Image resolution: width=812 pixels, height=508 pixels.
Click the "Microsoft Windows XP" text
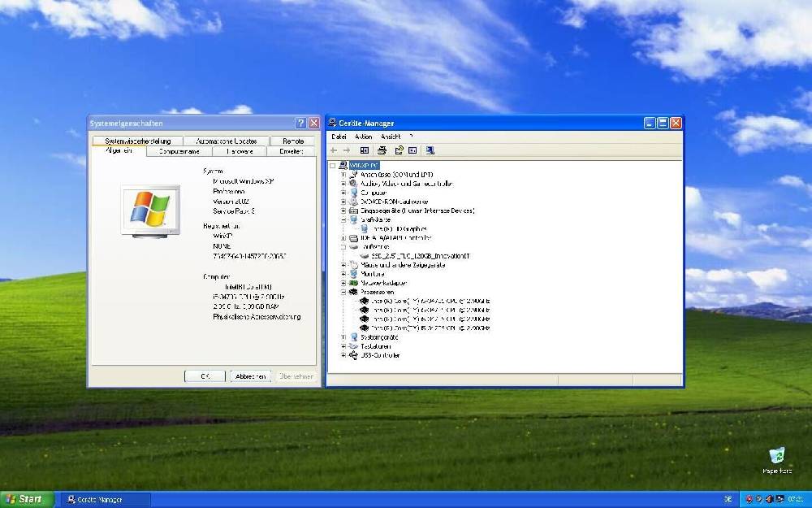point(244,181)
